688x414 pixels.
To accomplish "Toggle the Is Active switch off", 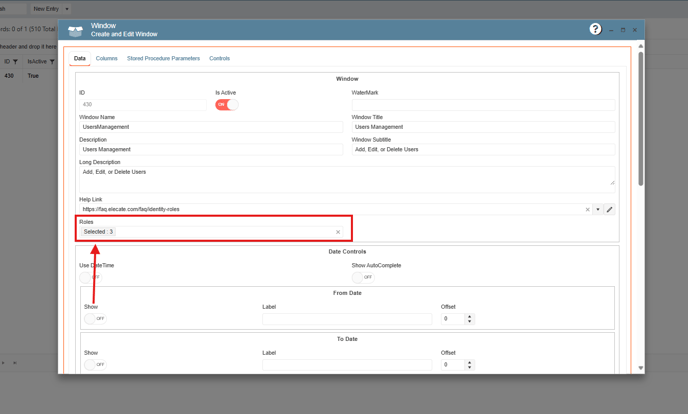I will (x=226, y=104).
